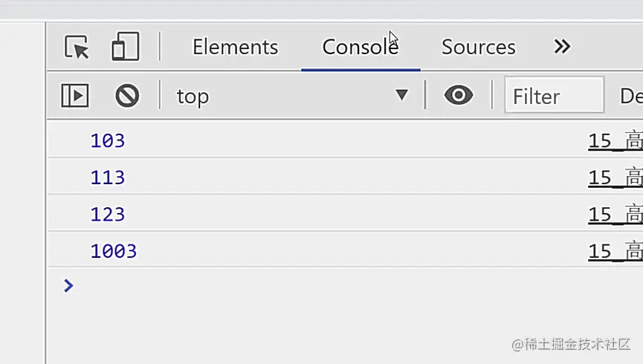
Task: Switch to the Elements tab
Action: tap(235, 48)
